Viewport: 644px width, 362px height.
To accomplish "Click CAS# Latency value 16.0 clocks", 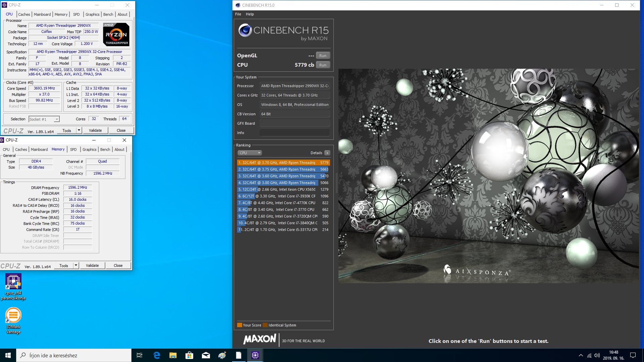I will [77, 199].
